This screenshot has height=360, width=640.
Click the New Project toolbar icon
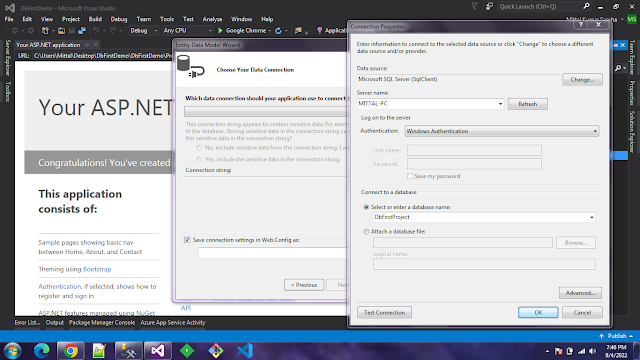(x=45, y=31)
